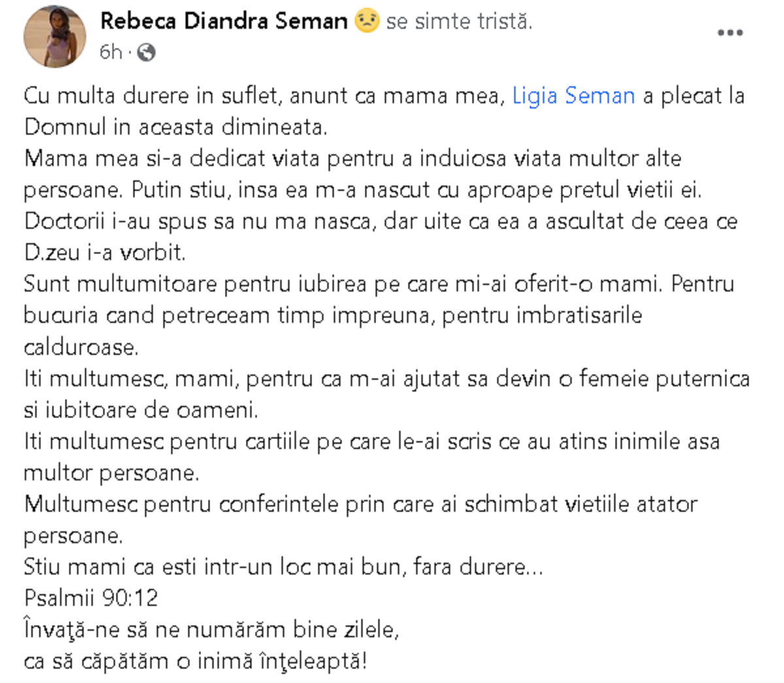The height and width of the screenshot is (683, 784).
Task: Follow the Ligia Seman tagged profile link
Action: (x=573, y=96)
